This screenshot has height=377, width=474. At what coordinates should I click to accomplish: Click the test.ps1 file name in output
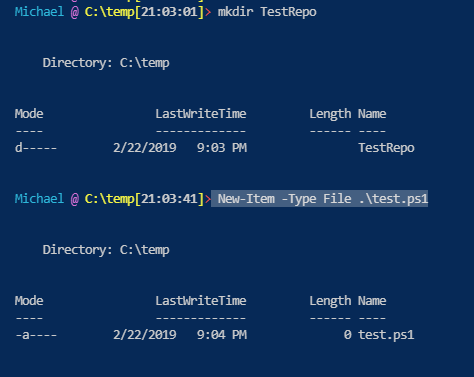(386, 335)
